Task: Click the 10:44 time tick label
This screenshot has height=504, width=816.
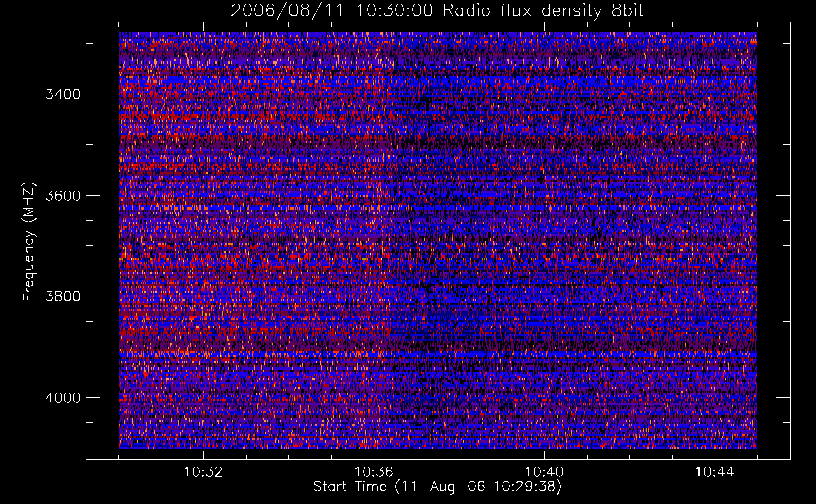Action: click(x=715, y=472)
